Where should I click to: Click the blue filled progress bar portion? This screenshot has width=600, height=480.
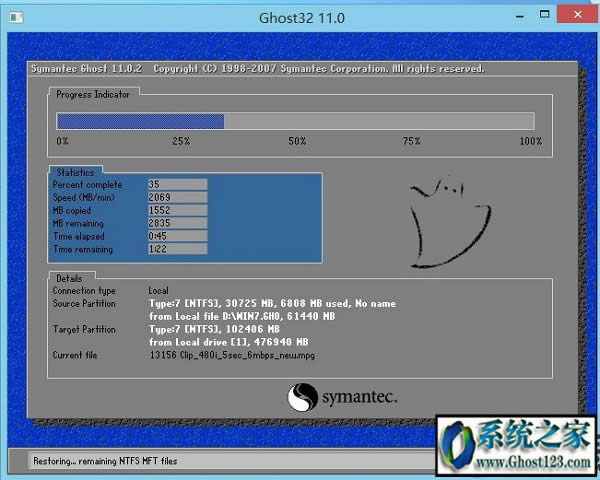(x=140, y=121)
